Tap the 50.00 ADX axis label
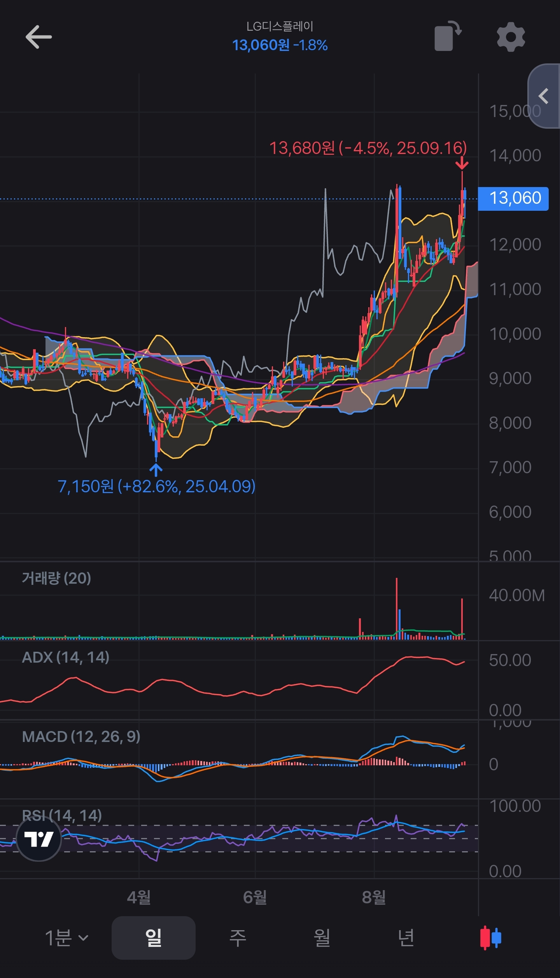The image size is (560, 978). [510, 660]
